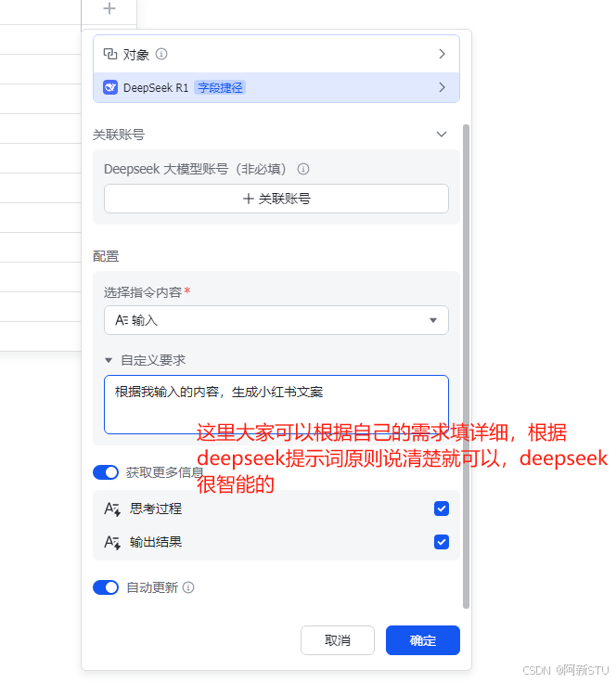This screenshot has width=616, height=683.
Task: Click the info icon beside Deepseek 大模型账号
Action: point(303,169)
